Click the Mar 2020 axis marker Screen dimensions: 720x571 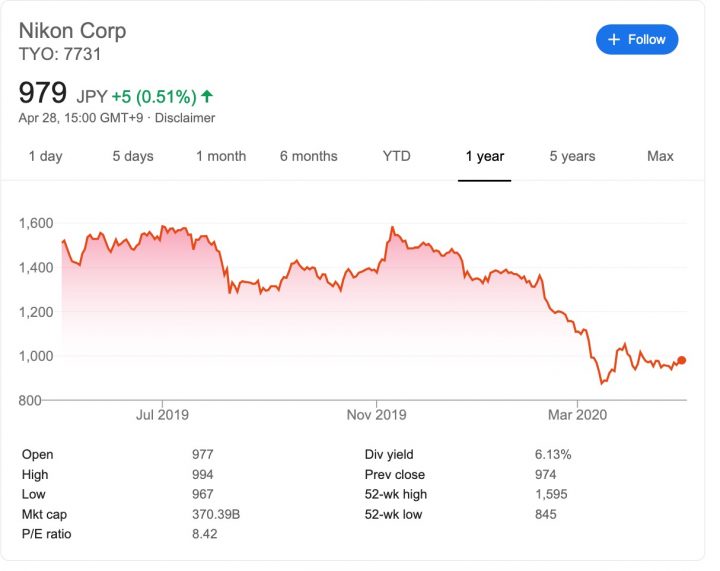577,415
